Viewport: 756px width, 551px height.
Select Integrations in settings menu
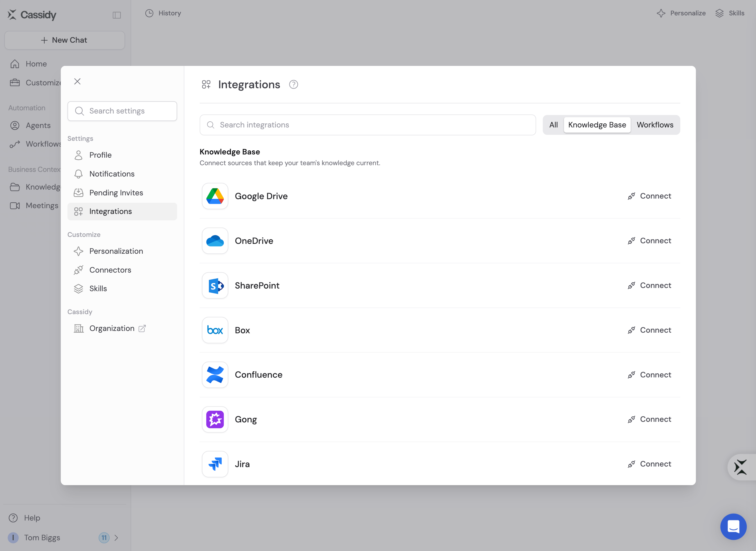pyautogui.click(x=122, y=211)
